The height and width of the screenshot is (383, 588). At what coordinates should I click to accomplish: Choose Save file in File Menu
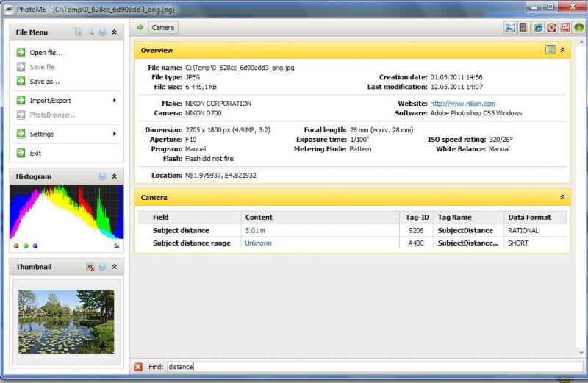[42, 67]
